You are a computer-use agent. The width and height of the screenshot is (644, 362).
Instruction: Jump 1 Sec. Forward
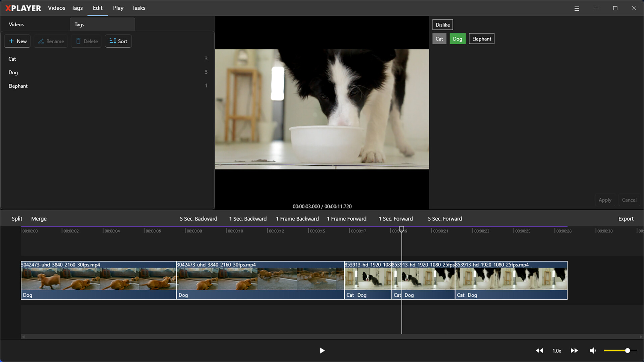[x=396, y=219]
